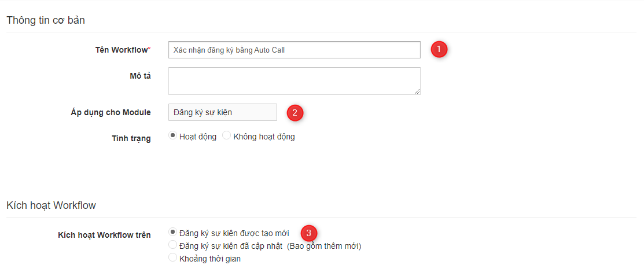This screenshot has width=644, height=276.
Task: Click the (Bao gồm thêm mới) note text
Action: (324, 246)
